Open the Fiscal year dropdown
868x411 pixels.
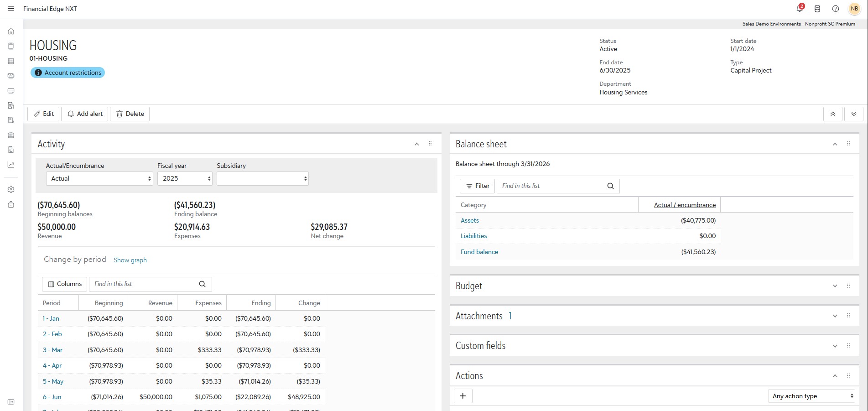tap(185, 178)
